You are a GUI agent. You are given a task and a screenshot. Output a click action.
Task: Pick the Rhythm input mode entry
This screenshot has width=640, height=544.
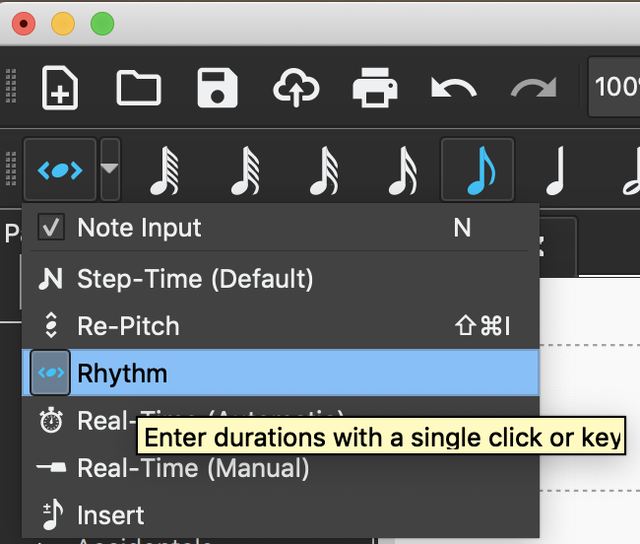click(x=122, y=373)
